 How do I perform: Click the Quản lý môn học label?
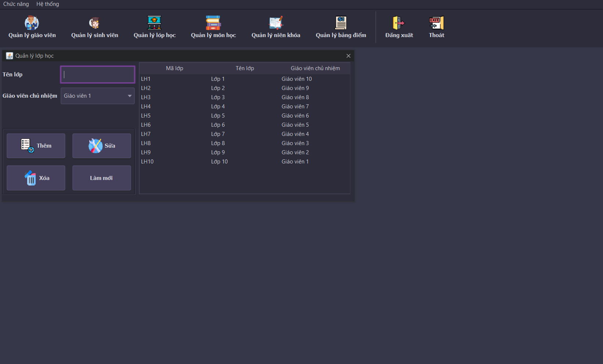coord(213,35)
